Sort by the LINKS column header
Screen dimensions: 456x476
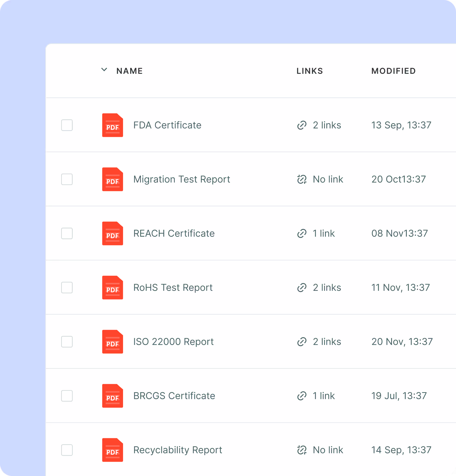(310, 71)
